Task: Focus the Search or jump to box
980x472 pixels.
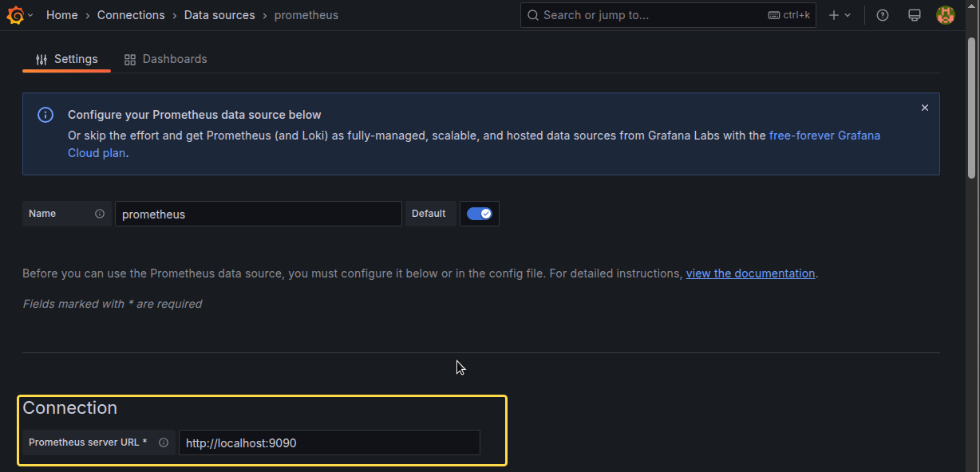Action: [x=668, y=15]
